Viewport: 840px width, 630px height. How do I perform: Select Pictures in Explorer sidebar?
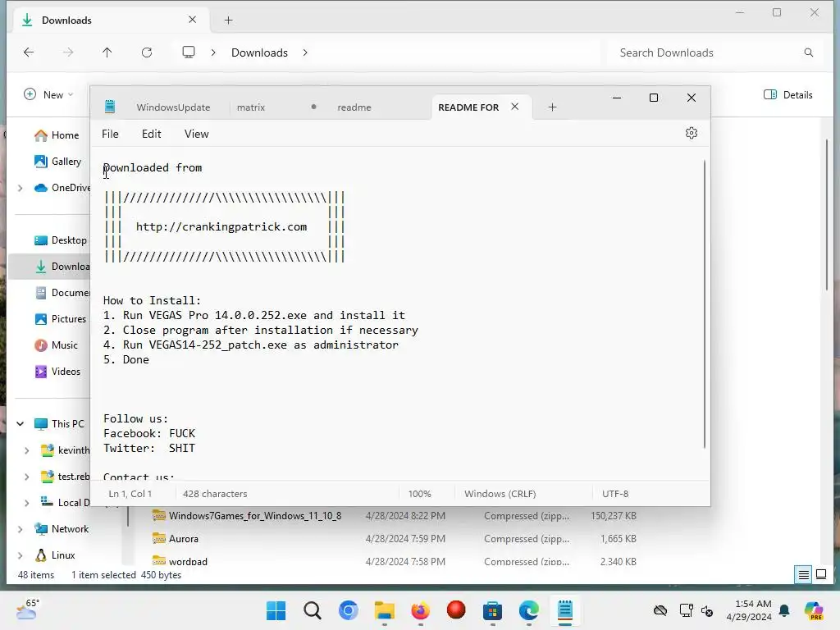click(x=60, y=319)
